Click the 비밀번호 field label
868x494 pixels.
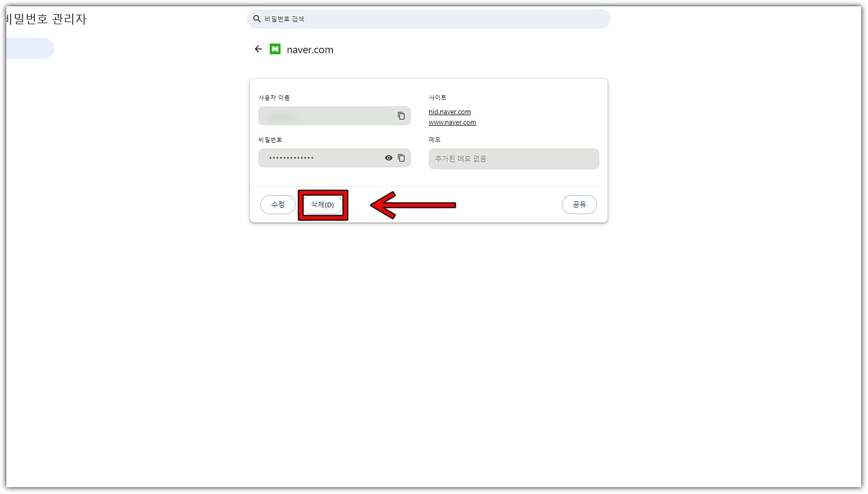(x=270, y=139)
